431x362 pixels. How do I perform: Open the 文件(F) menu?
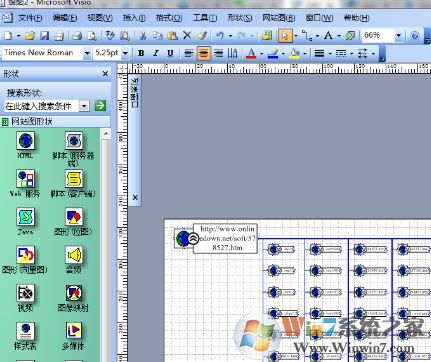click(30, 17)
